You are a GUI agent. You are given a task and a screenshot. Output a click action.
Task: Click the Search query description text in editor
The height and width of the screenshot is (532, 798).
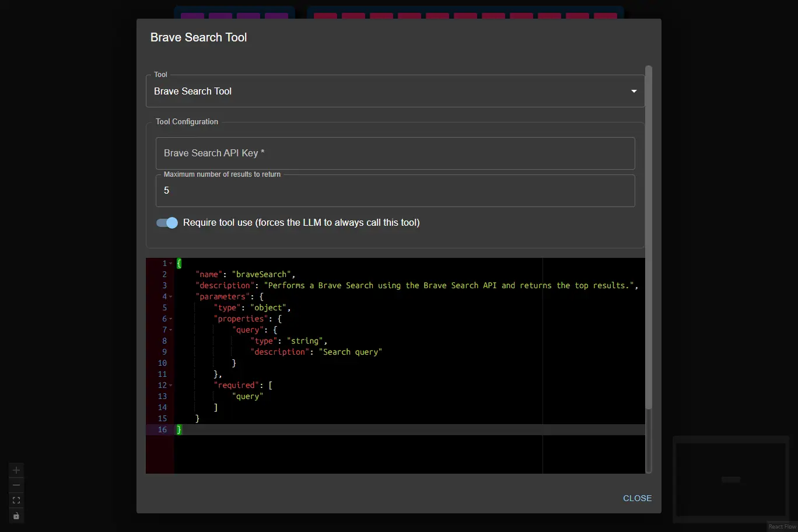pyautogui.click(x=351, y=352)
